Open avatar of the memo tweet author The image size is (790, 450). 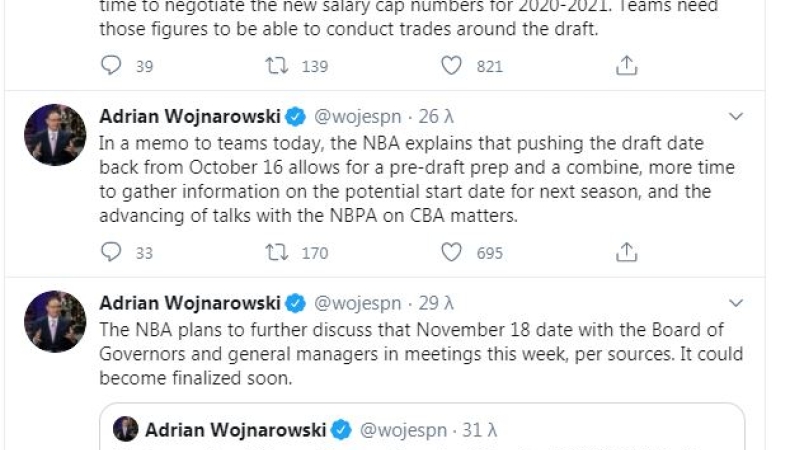55,135
